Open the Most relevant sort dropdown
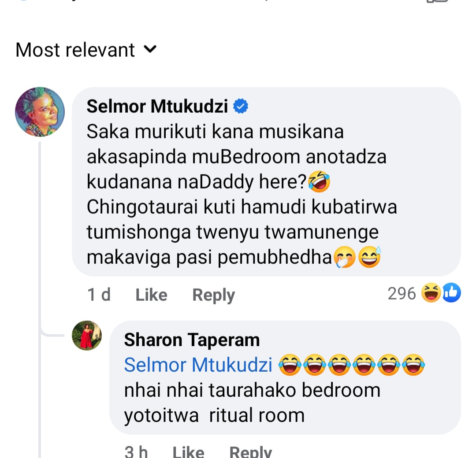 [x=86, y=50]
